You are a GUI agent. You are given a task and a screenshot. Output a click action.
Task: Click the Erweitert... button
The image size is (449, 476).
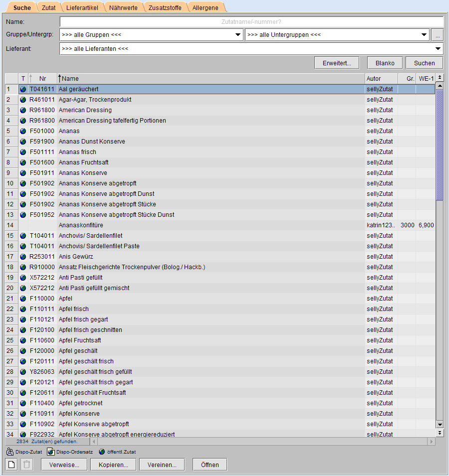(x=337, y=63)
